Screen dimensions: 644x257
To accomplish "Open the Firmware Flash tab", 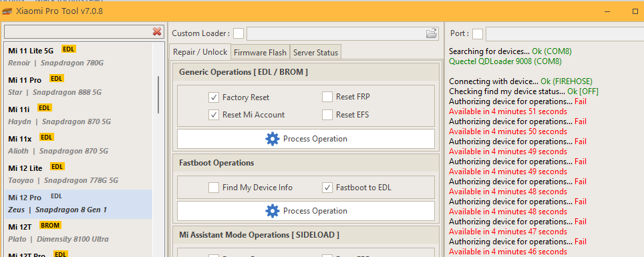I will (261, 53).
